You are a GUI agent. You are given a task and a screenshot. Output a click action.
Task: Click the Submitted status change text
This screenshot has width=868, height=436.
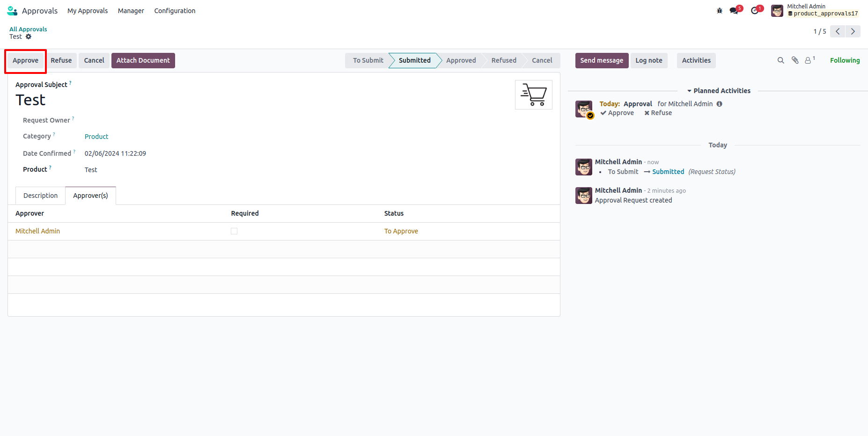668,172
